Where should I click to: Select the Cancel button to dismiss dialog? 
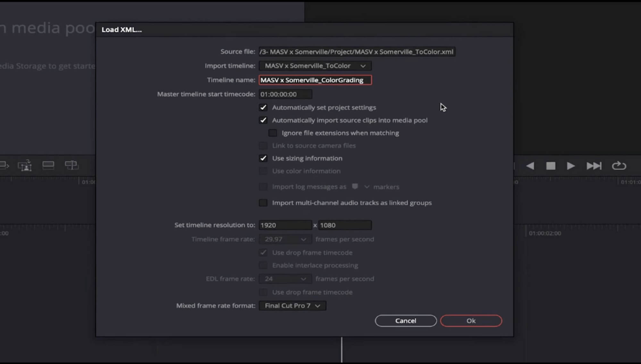pos(405,320)
